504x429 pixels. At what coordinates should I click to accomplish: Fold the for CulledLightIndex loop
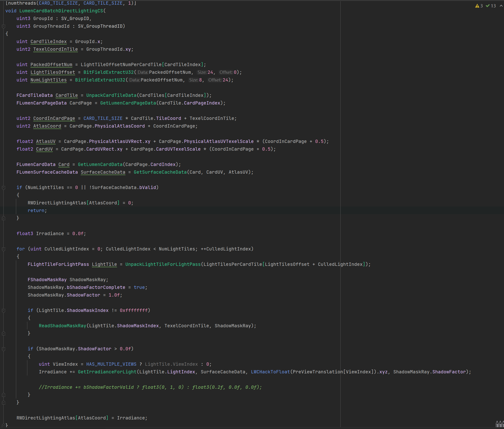[x=4, y=249]
